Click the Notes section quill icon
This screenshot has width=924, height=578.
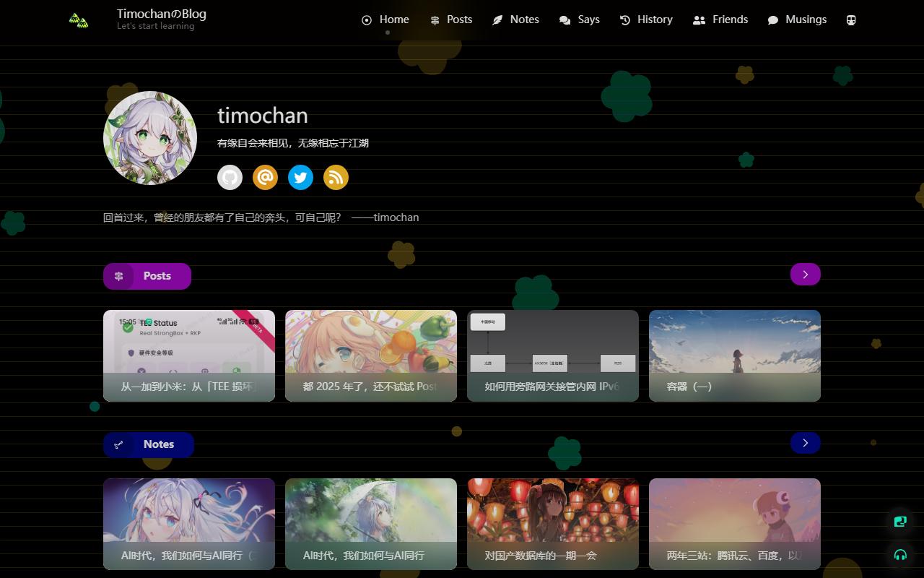coord(119,444)
